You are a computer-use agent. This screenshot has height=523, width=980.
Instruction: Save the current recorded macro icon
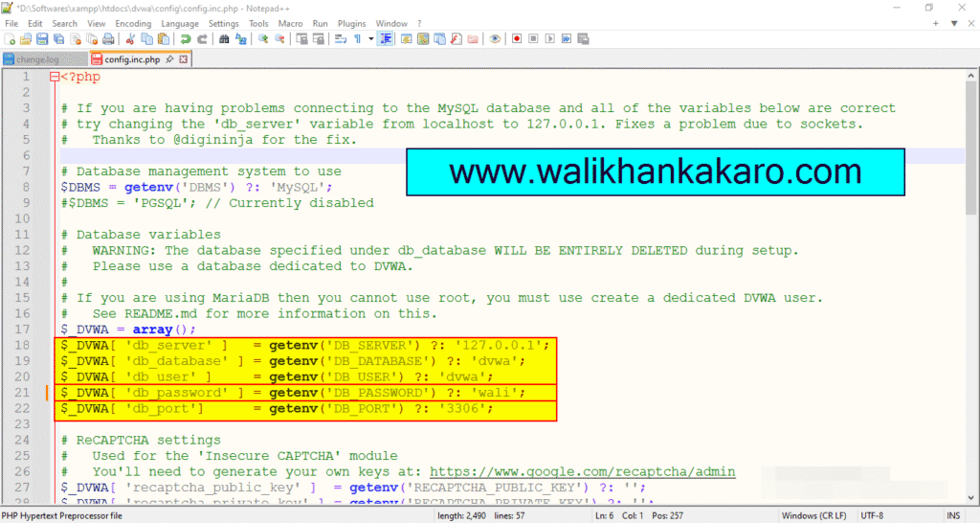pyautogui.click(x=583, y=38)
